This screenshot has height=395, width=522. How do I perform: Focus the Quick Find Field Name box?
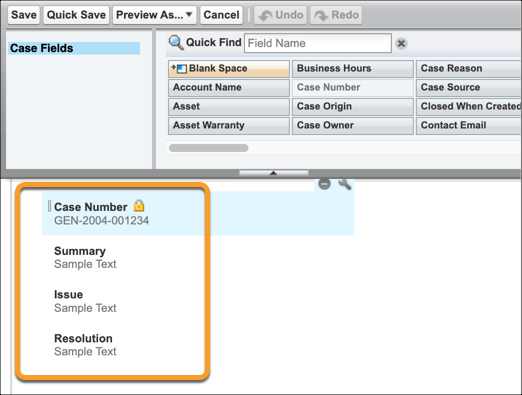[318, 43]
